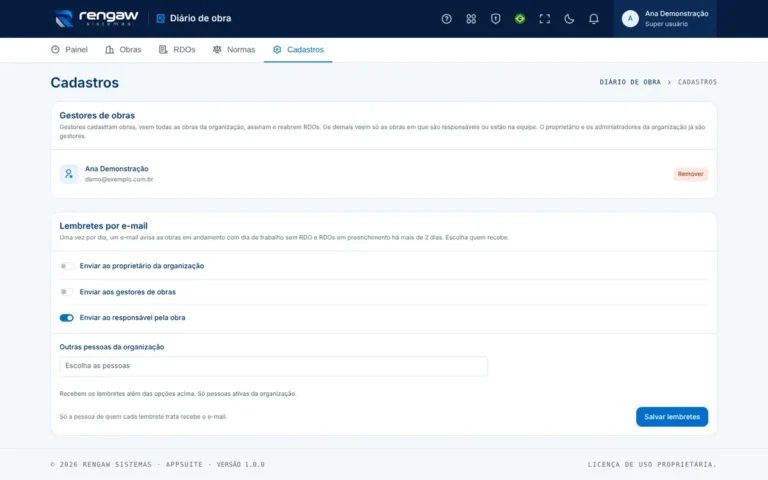Click the Normas scales icon
The width and height of the screenshot is (768, 480).
(x=217, y=49)
